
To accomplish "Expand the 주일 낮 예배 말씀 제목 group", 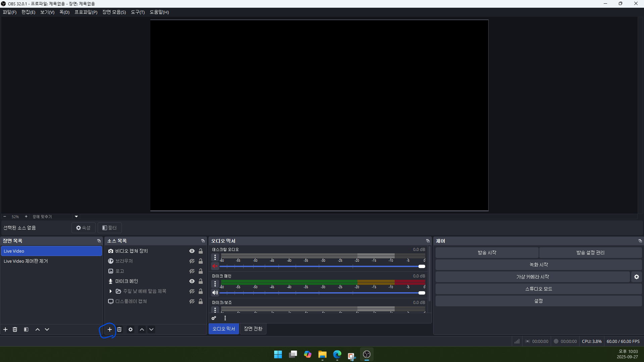I will [x=110, y=291].
